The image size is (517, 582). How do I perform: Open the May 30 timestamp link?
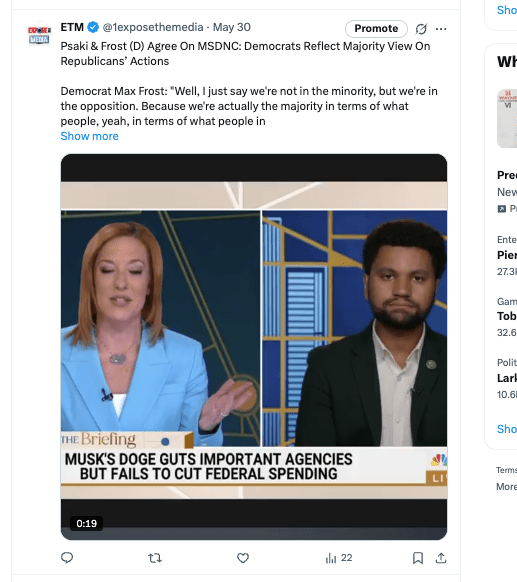[232, 27]
